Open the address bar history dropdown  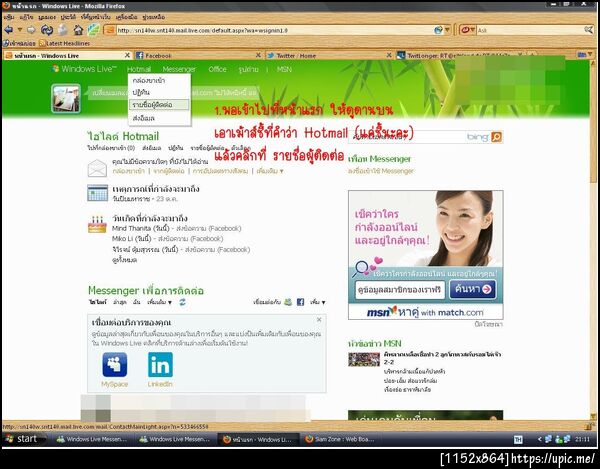coord(447,30)
